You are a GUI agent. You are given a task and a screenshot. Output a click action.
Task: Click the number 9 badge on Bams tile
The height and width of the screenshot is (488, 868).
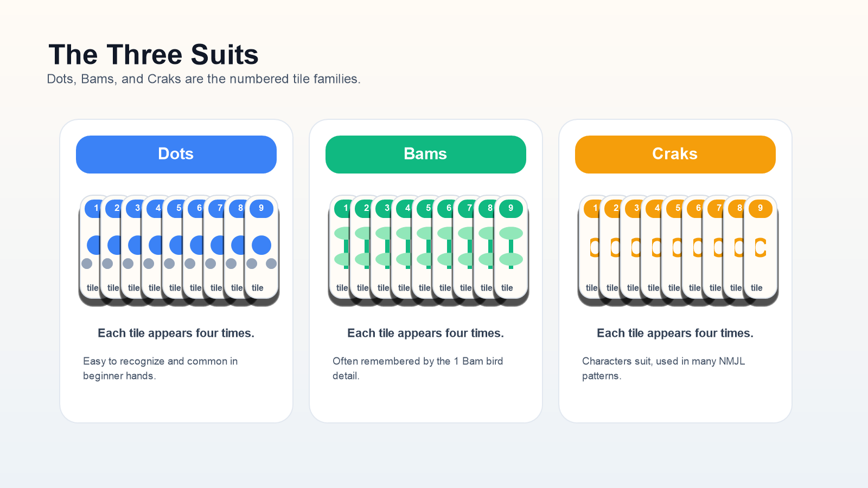[x=511, y=208]
